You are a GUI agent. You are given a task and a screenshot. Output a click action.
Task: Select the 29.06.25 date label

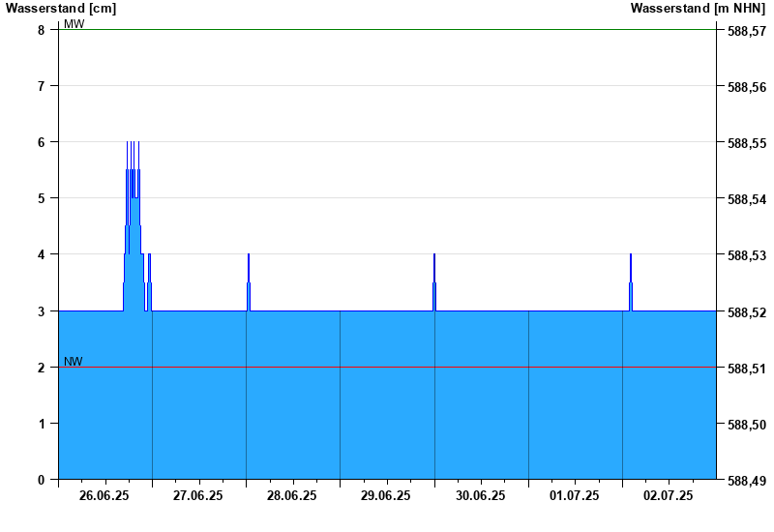pyautogui.click(x=386, y=495)
